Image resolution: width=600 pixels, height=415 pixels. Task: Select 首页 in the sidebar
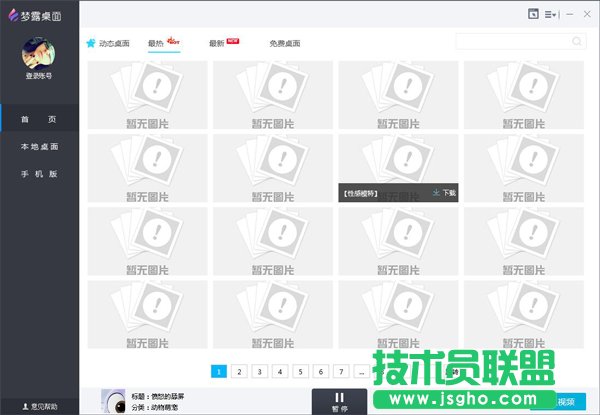click(39, 120)
